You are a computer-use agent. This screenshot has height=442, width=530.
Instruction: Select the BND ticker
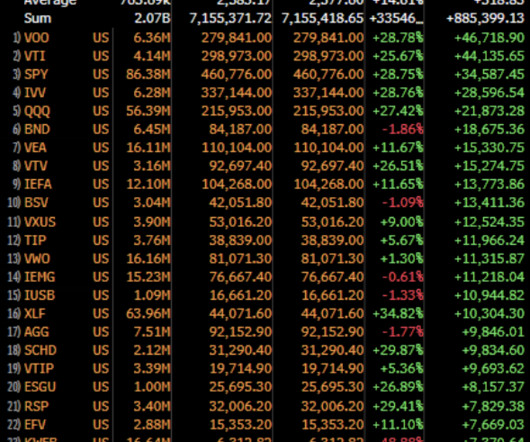coord(37,129)
